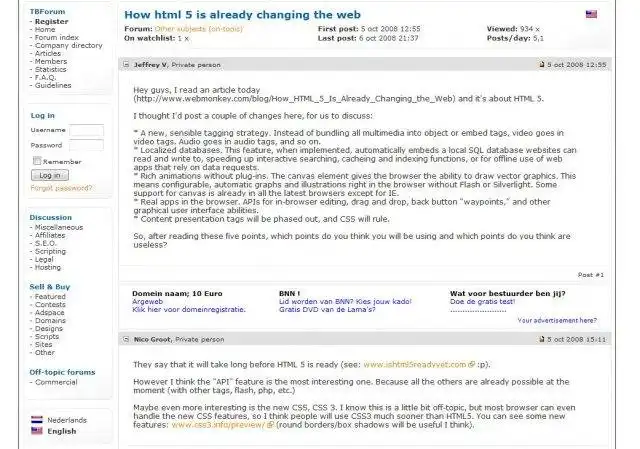
Task: Open the Forgot password link
Action: (x=62, y=188)
